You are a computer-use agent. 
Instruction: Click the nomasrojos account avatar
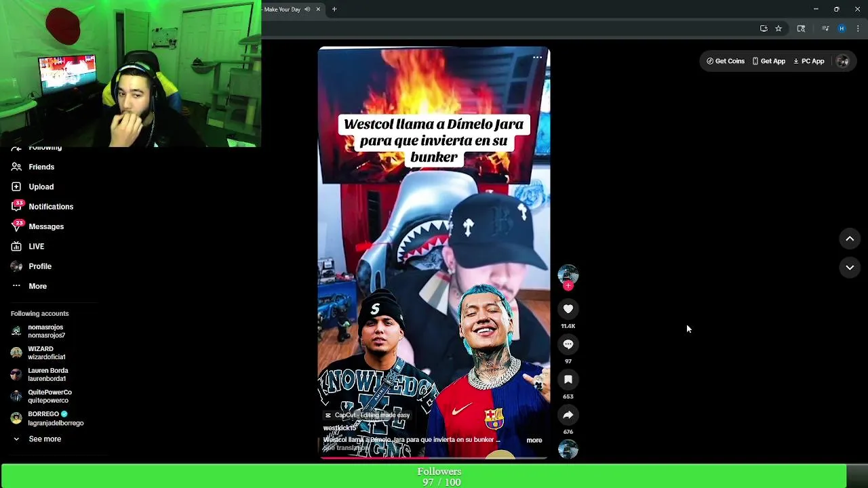pos(16,331)
